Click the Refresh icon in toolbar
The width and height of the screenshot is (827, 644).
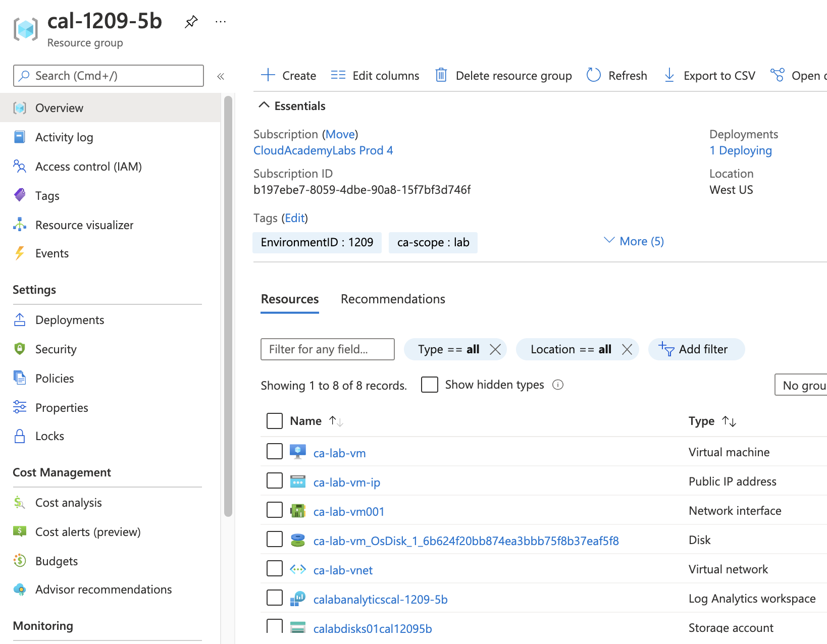tap(594, 75)
